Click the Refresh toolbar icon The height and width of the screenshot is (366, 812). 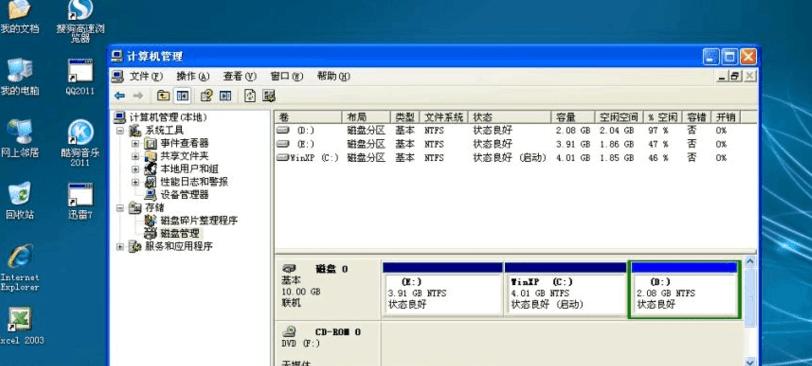point(250,96)
